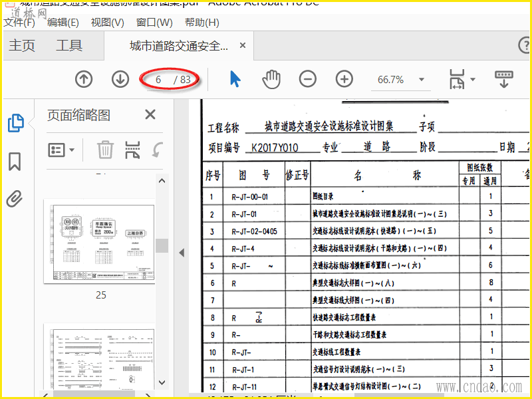Screen dimensions: 532x399
Task: Click project number K2017Y010
Action: pyautogui.click(x=275, y=148)
